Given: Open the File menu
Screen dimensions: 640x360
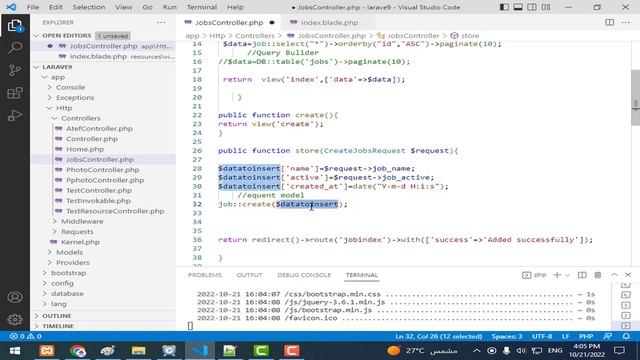Looking at the screenshot, I should point(33,7).
